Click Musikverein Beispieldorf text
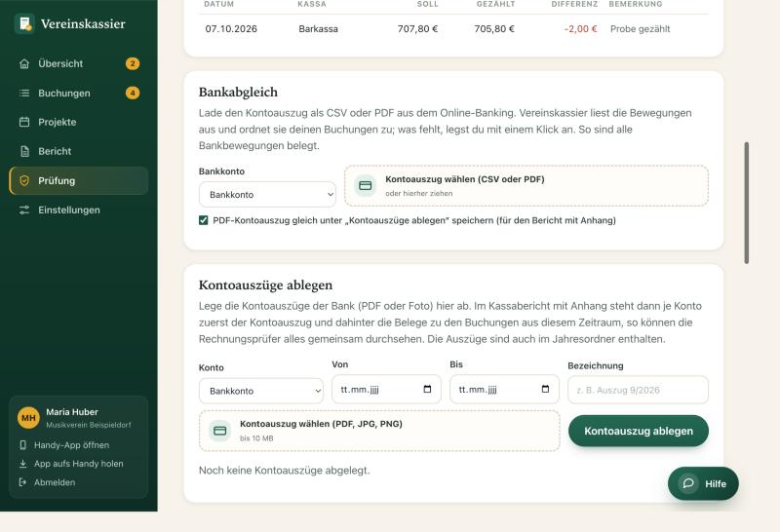Image resolution: width=780 pixels, height=532 pixels. pyautogui.click(x=89, y=425)
